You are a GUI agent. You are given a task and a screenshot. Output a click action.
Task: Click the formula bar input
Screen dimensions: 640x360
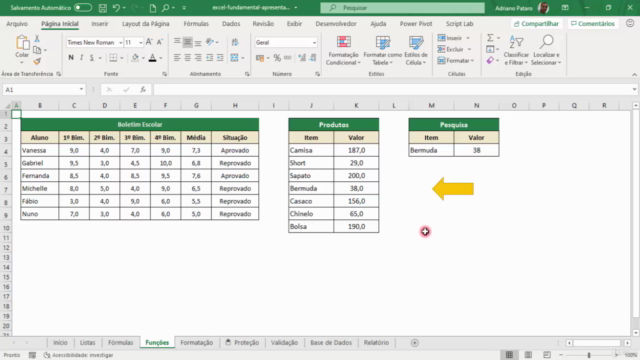click(393, 90)
